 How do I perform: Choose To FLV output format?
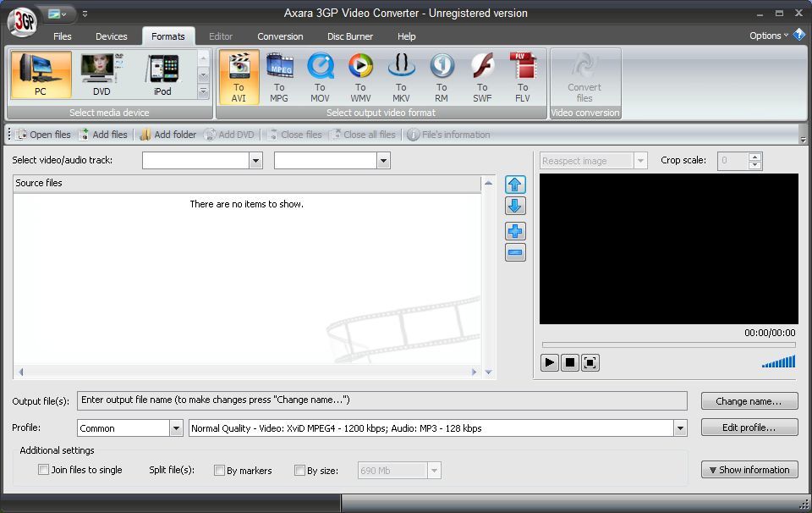523,77
